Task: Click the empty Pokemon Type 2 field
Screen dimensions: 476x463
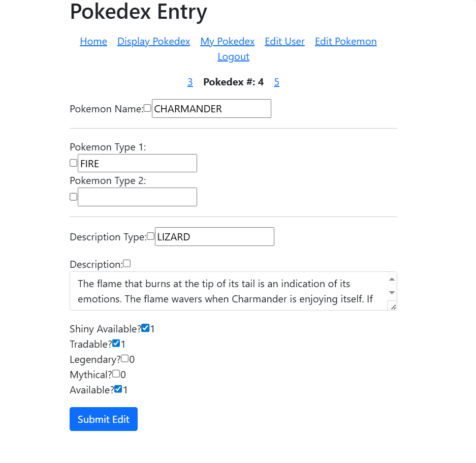Action: click(x=137, y=197)
